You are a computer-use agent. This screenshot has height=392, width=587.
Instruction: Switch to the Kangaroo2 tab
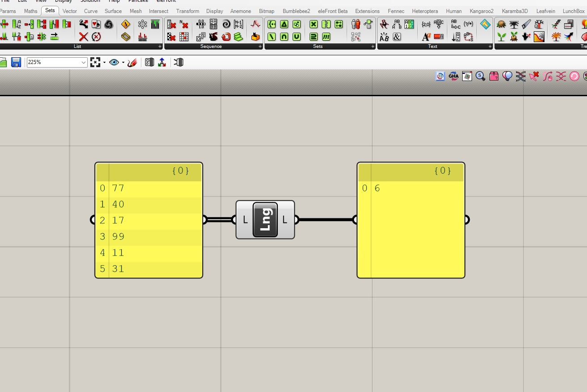coord(481,11)
